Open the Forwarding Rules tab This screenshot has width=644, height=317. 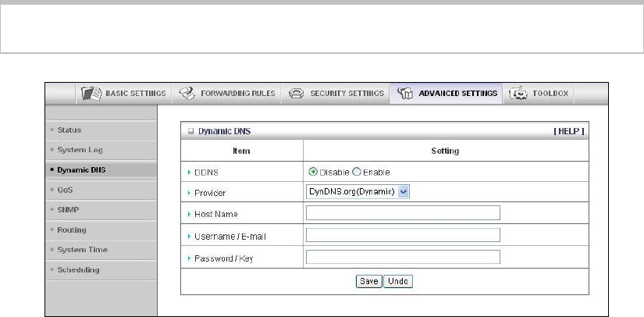click(226, 93)
